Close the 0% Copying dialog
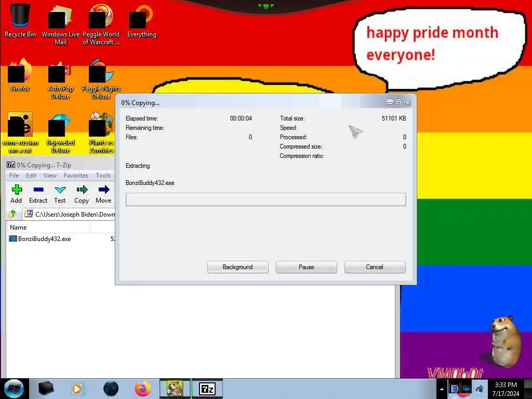 tap(407, 102)
